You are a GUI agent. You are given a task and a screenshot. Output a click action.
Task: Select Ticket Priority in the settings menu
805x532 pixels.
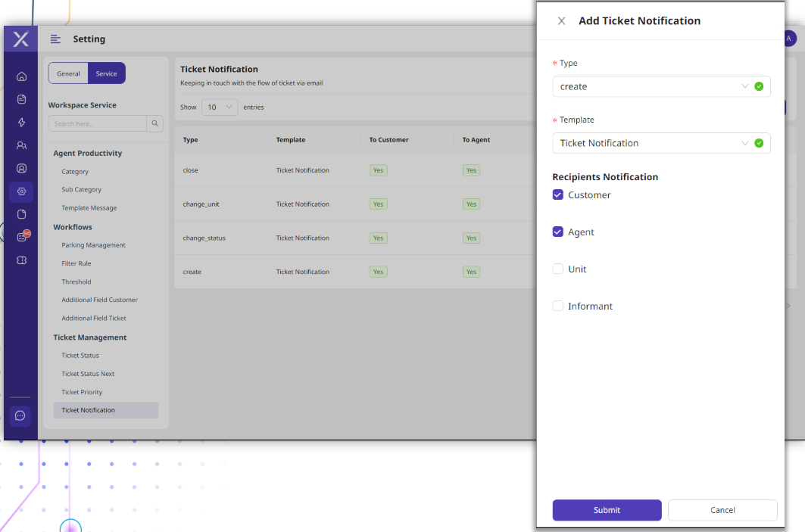(x=82, y=392)
